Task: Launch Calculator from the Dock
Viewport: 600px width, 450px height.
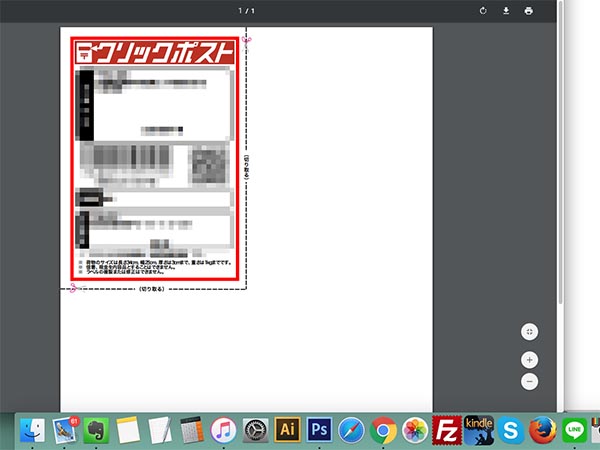Action: pyautogui.click(x=192, y=430)
